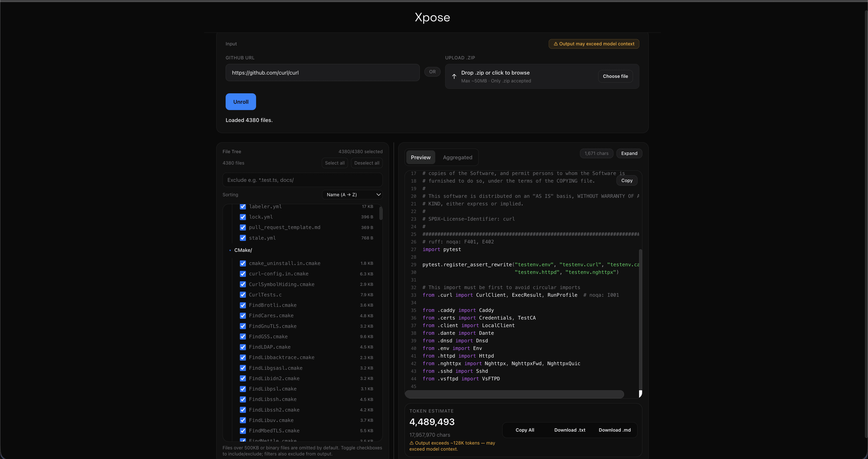Toggle CurlTests.c checkbox
The height and width of the screenshot is (459, 868).
click(243, 295)
